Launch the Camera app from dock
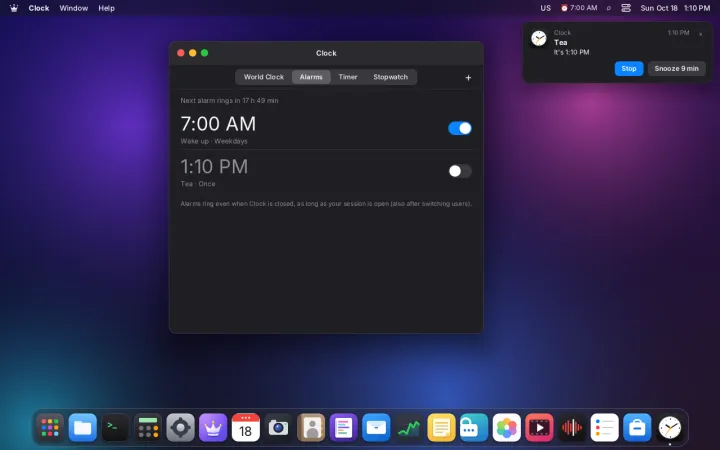 click(278, 428)
